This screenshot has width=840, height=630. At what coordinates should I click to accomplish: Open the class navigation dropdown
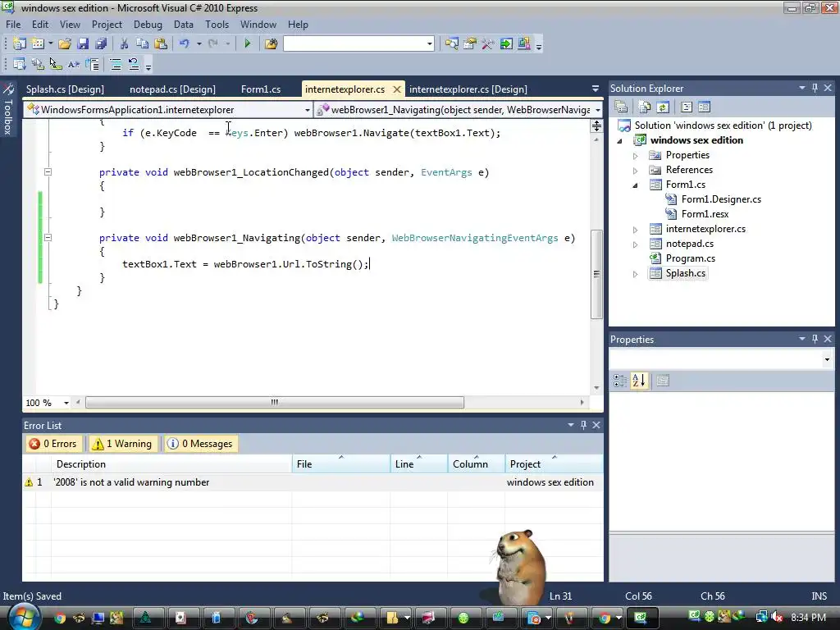click(307, 110)
